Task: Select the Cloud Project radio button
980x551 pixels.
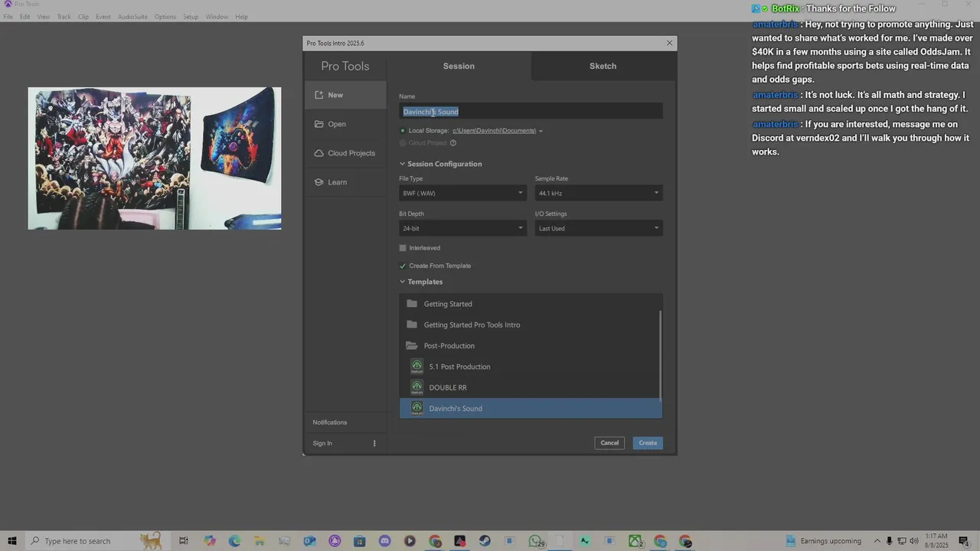Action: (x=403, y=143)
